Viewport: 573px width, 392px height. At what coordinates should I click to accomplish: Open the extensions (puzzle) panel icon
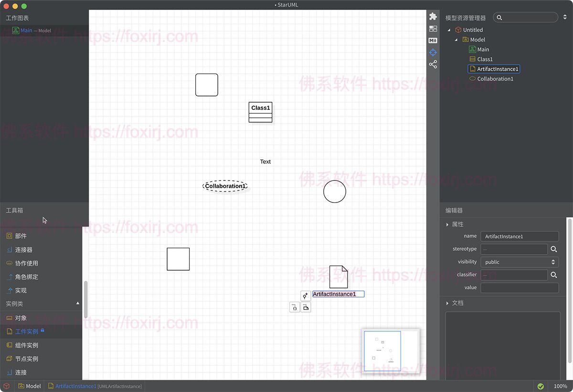(433, 16)
